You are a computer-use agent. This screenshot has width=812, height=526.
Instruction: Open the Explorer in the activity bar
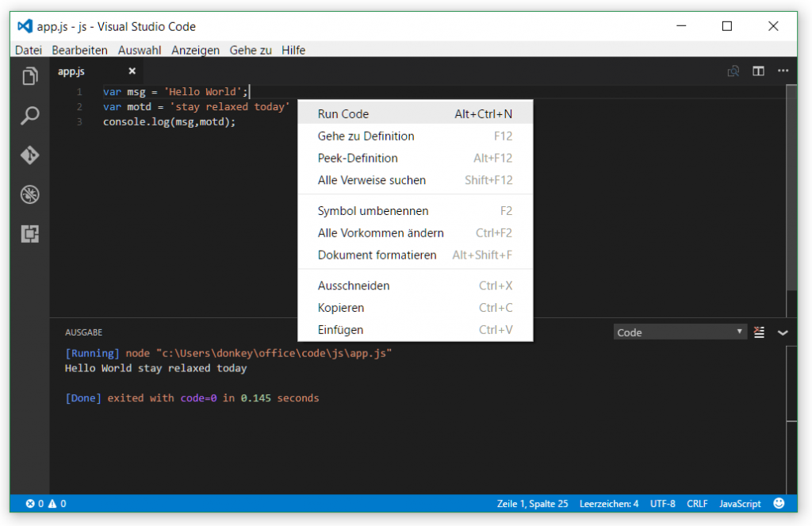coord(29,76)
